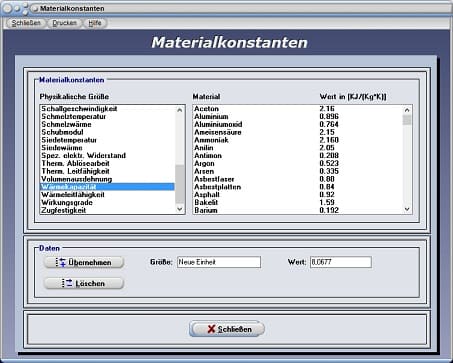The image size is (453, 363).
Task: Click the down arrow of material list scrollbar
Action: pyautogui.click(x=407, y=209)
